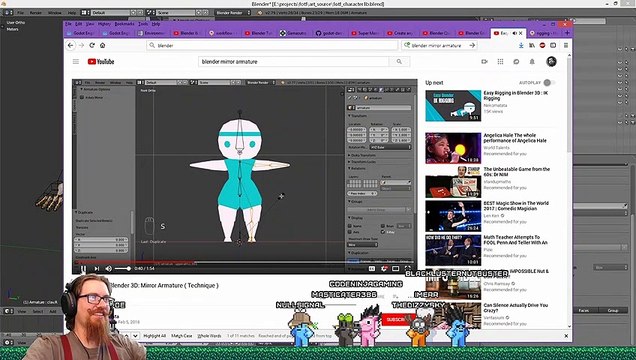Image resolution: width=636 pixels, height=360 pixels.
Task: Open Can Silence Actually Drive You Crazy video
Action: point(515,308)
